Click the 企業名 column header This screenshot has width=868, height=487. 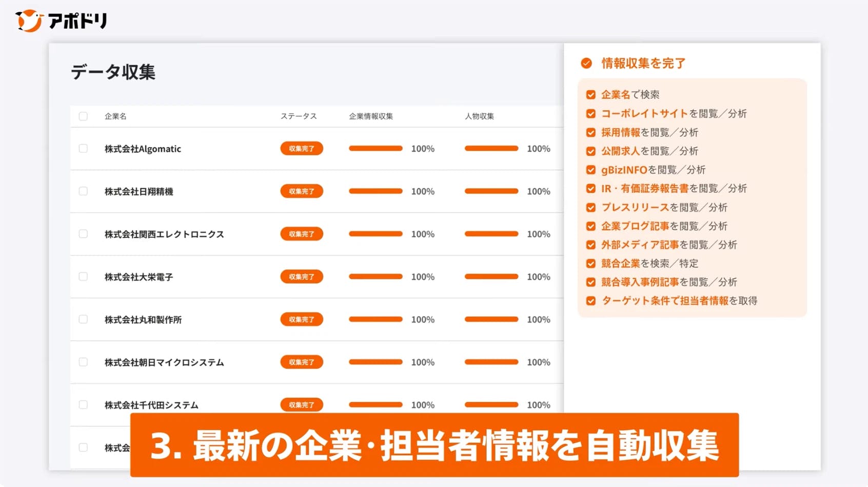[115, 116]
